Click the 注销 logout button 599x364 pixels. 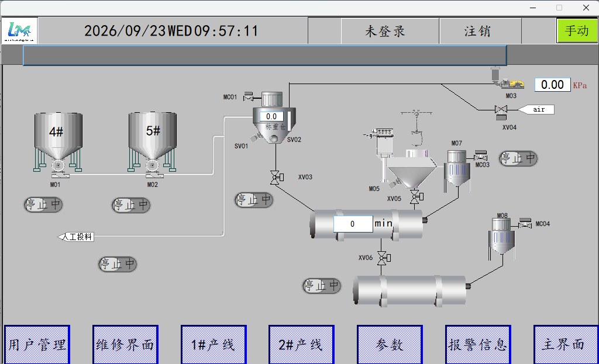coord(480,31)
